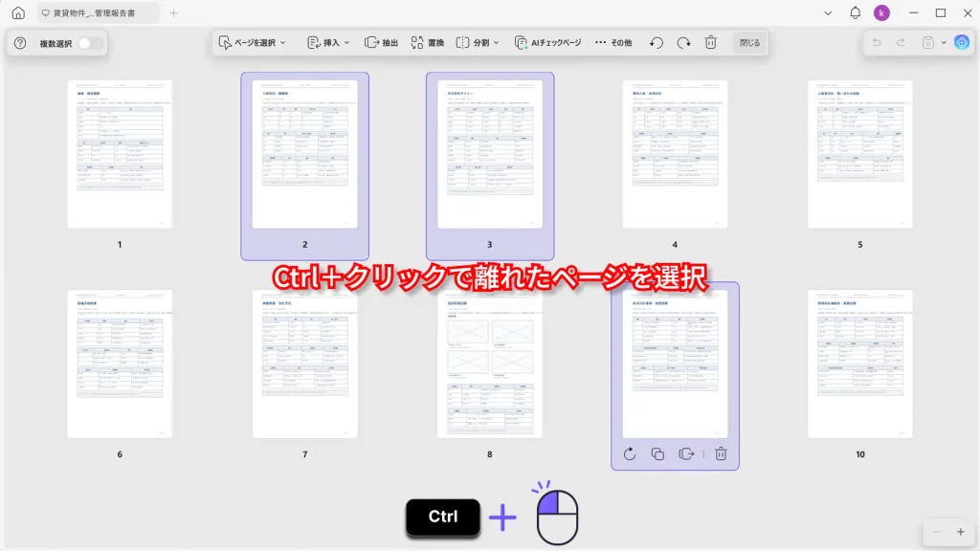This screenshot has height=551, width=980.
Task: Open the ページを選択 dropdown
Action: point(253,42)
